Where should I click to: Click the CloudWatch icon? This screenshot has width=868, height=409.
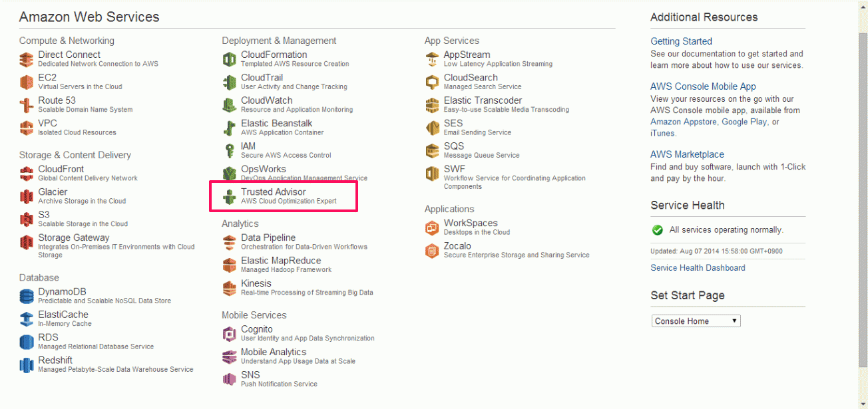229,105
